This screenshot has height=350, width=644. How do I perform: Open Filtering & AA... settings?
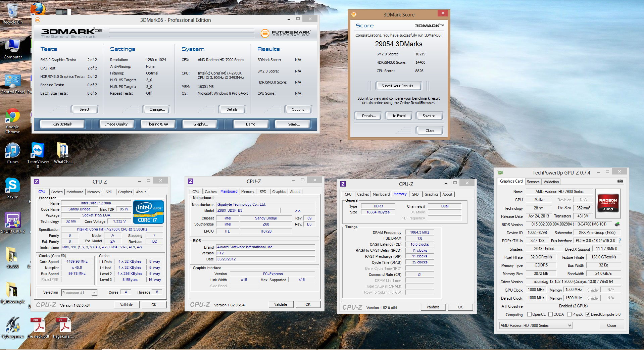coord(159,124)
